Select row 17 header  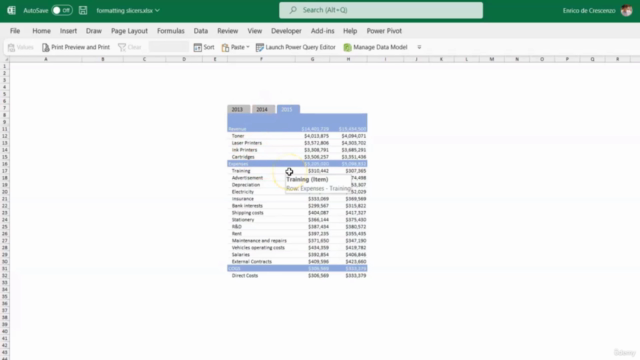click(5, 171)
